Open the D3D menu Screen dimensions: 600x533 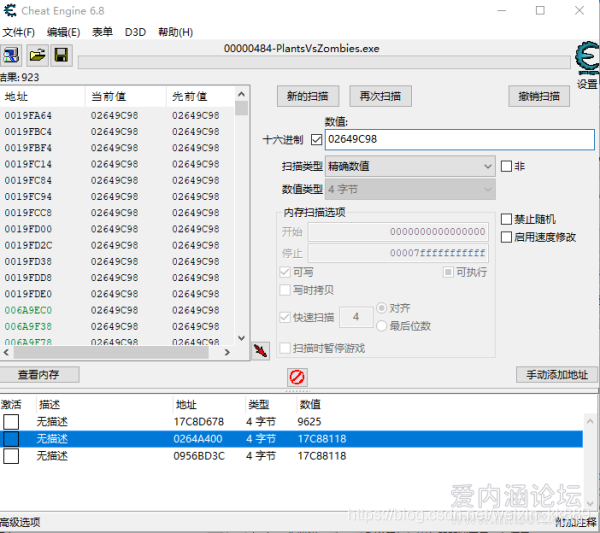click(x=135, y=32)
